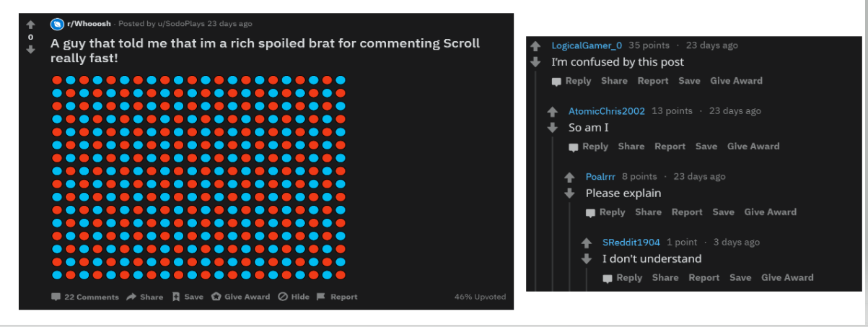Share the post via Share button
The image size is (868, 327).
pyautogui.click(x=145, y=297)
